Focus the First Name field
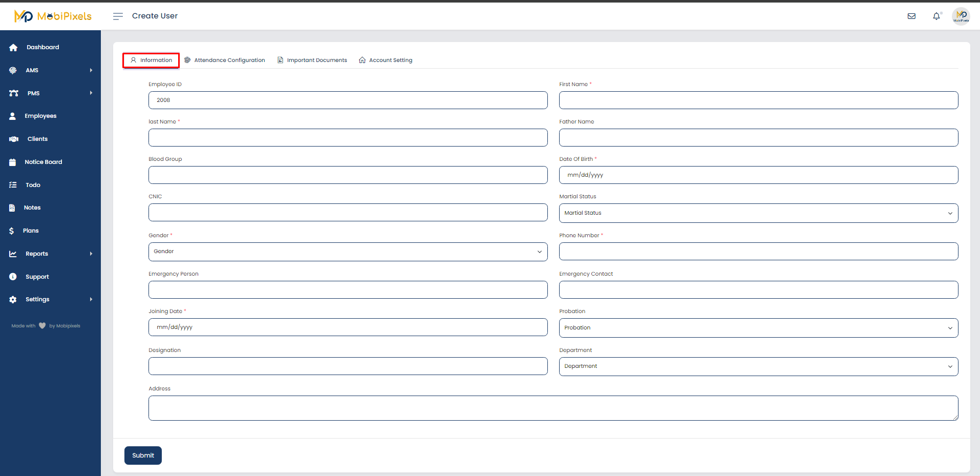This screenshot has height=476, width=980. click(x=759, y=100)
